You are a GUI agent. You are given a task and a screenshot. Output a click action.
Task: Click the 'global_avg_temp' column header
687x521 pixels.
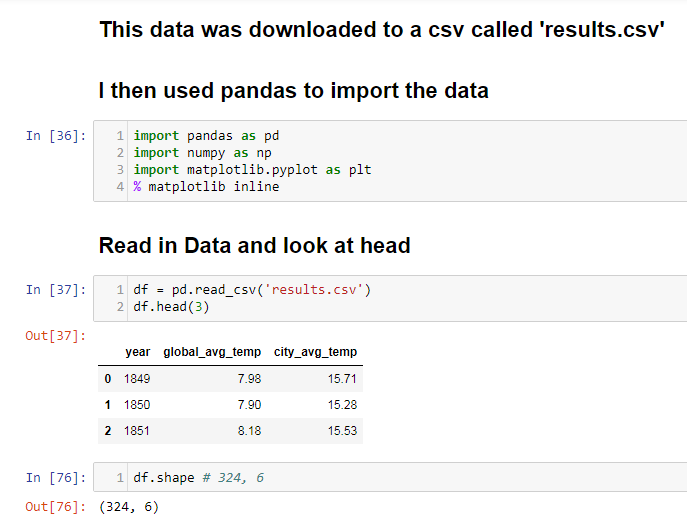click(212, 352)
